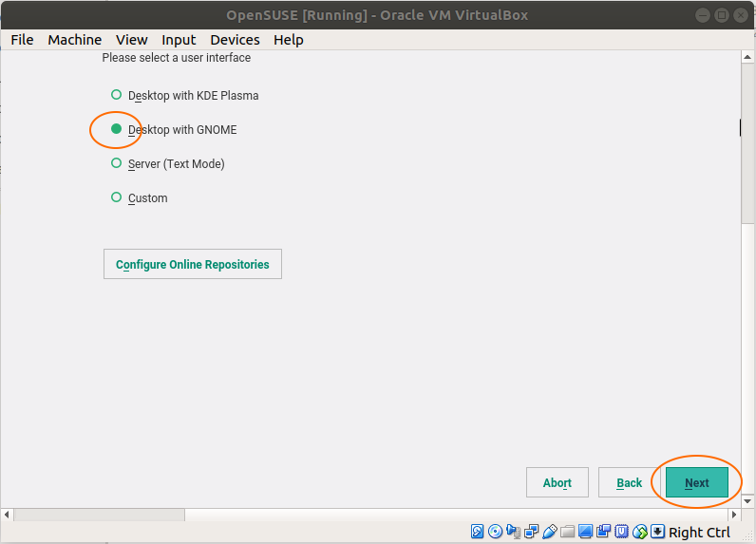Open the network adapters status icon
The width and height of the screenshot is (756, 544).
coord(531,532)
